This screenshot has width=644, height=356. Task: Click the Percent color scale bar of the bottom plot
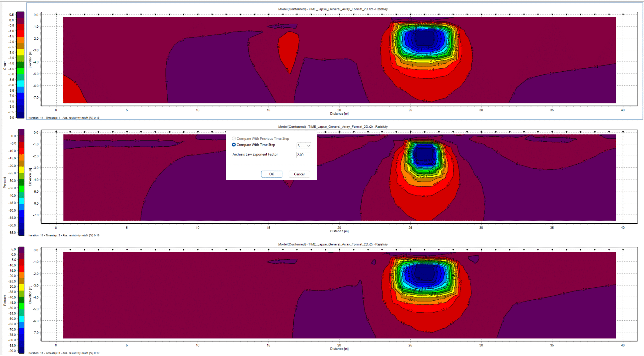(21, 300)
